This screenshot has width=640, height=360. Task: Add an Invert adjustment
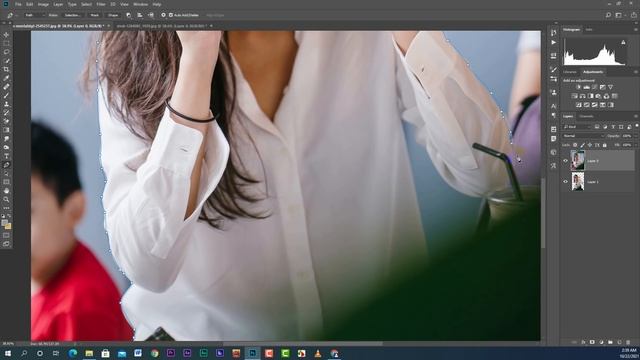578,105
